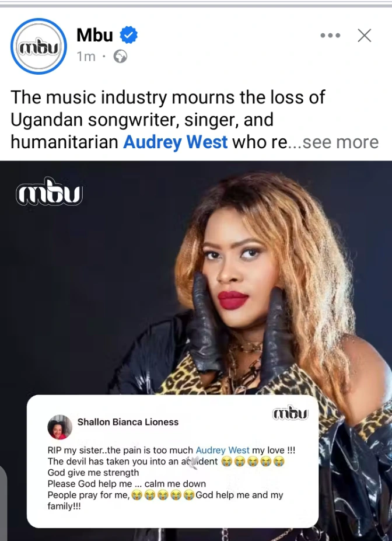
Task: Expand the caption with "see more"
Action: point(340,142)
